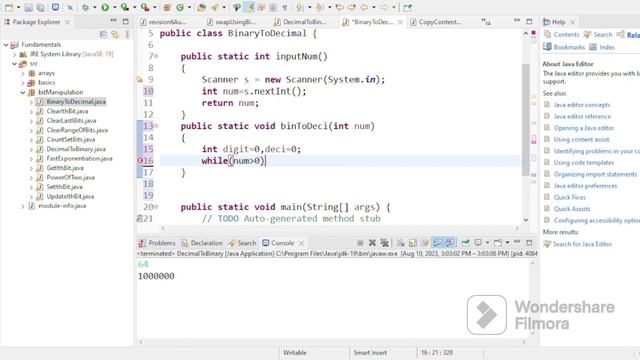Click the Coverage run icon
This screenshot has height=360, width=640.
[125, 7]
